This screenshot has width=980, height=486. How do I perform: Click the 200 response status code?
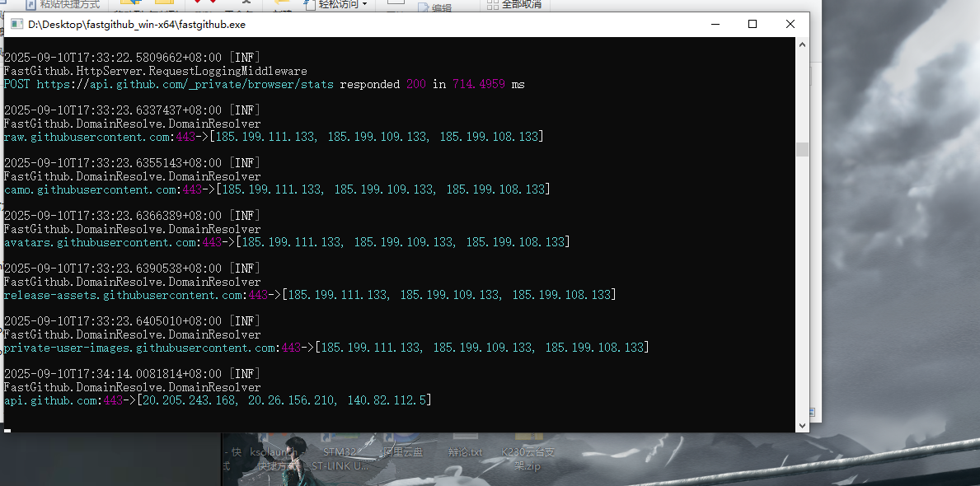416,84
